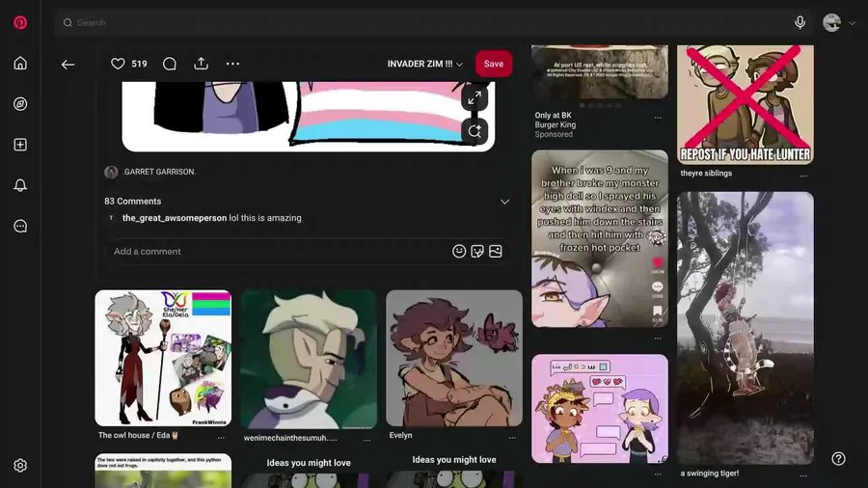
Task: Expand the pin image fullscreen
Action: [x=475, y=98]
